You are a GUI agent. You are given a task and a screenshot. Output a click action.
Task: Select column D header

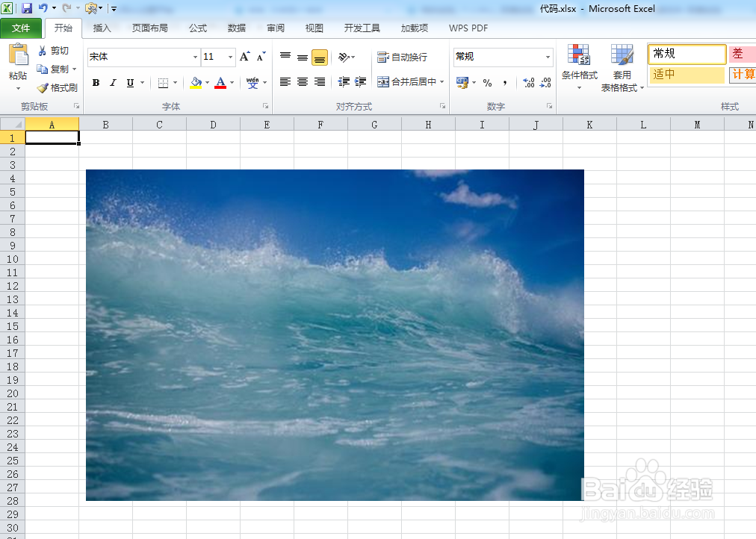(x=213, y=124)
